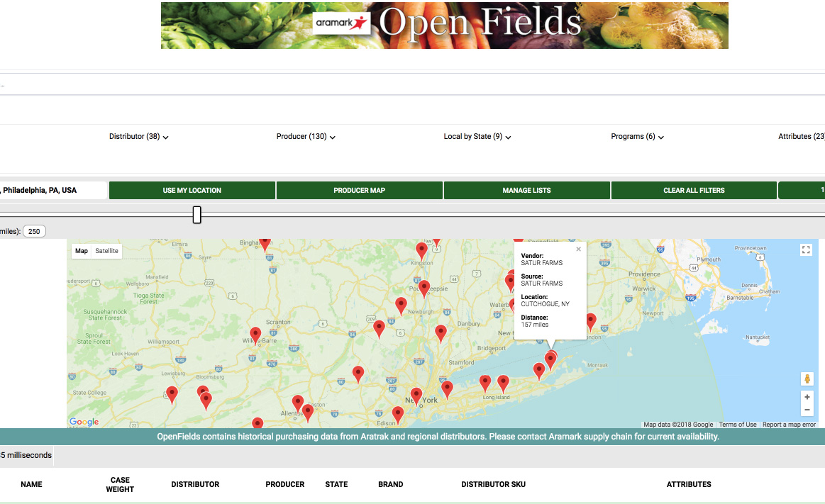Click the pin southeast of Scranton
The height and width of the screenshot is (504, 825).
(x=358, y=375)
